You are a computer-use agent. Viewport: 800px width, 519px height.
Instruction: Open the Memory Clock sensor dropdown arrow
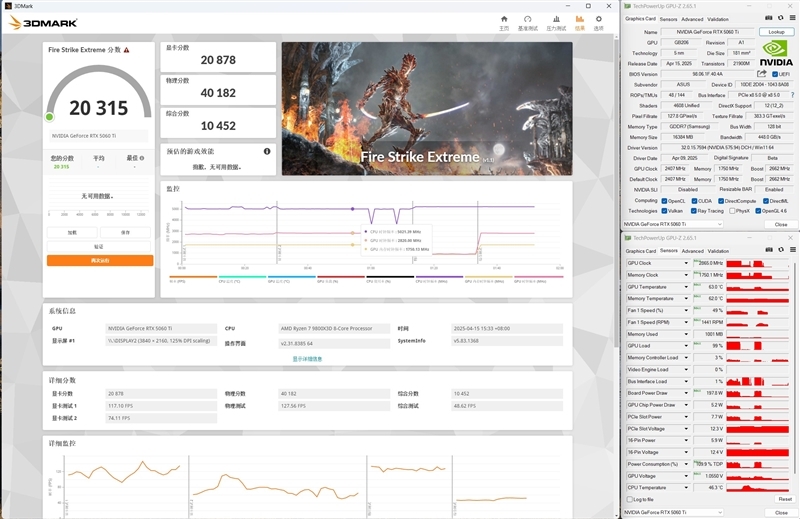pyautogui.click(x=686, y=275)
